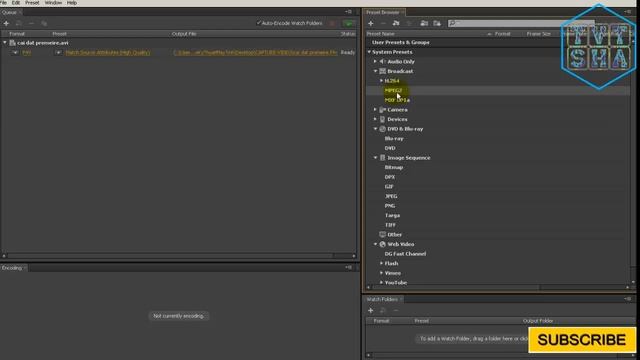Viewport: 640px width, 360px height.
Task: Click the FMV format link in queue
Action: pos(27,52)
